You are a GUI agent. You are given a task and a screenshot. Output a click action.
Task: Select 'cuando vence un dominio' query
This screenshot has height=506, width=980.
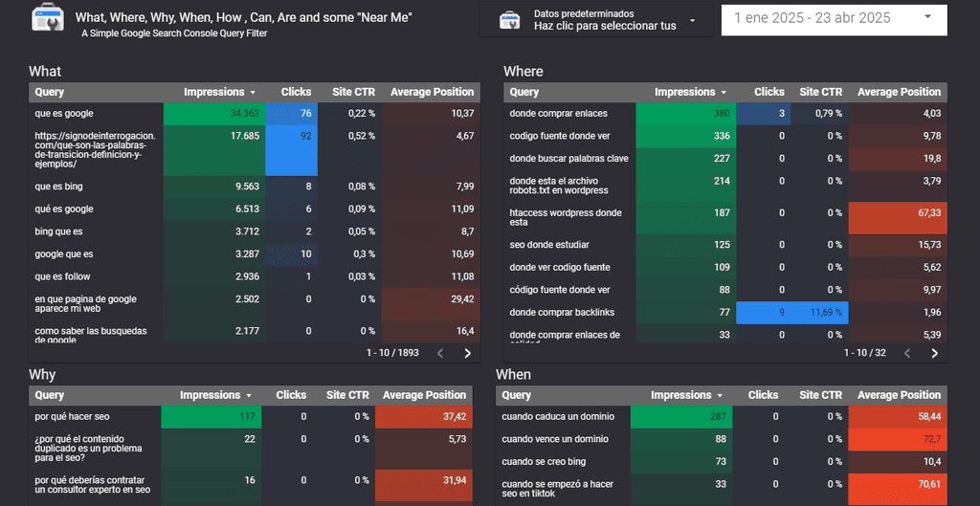tap(556, 439)
